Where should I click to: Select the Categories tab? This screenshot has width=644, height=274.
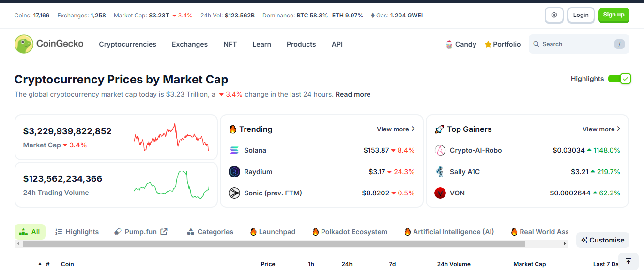tap(210, 232)
